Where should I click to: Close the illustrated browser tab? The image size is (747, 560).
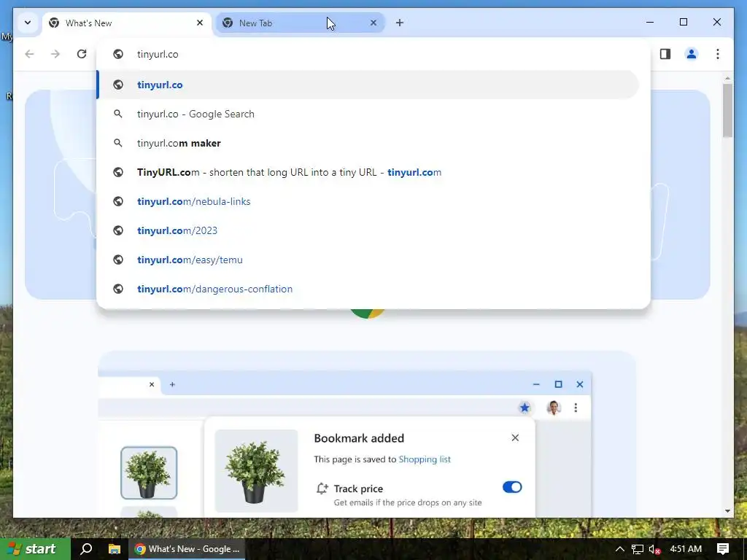tap(152, 384)
